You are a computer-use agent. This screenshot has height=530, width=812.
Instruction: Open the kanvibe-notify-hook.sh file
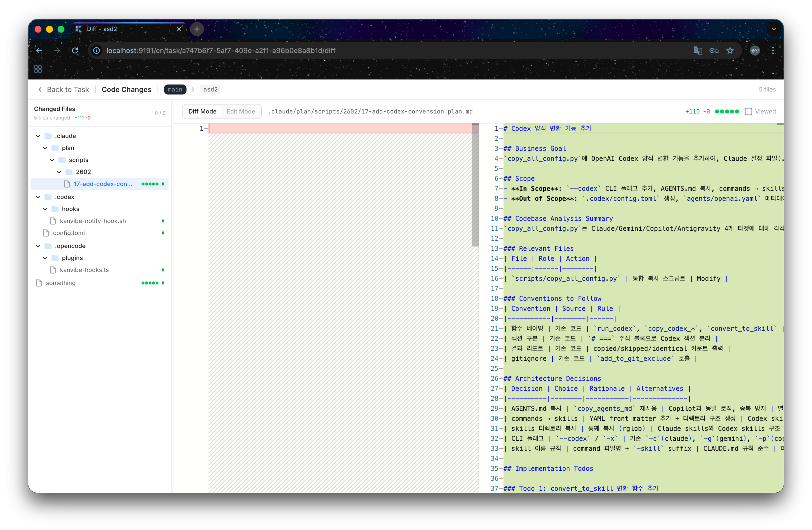tap(93, 221)
